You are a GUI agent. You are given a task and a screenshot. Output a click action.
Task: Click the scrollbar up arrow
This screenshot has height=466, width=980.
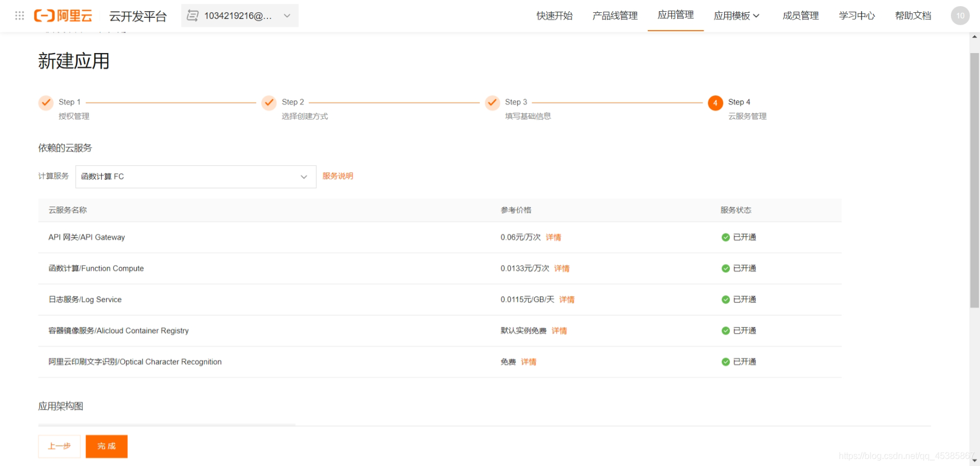[974, 37]
